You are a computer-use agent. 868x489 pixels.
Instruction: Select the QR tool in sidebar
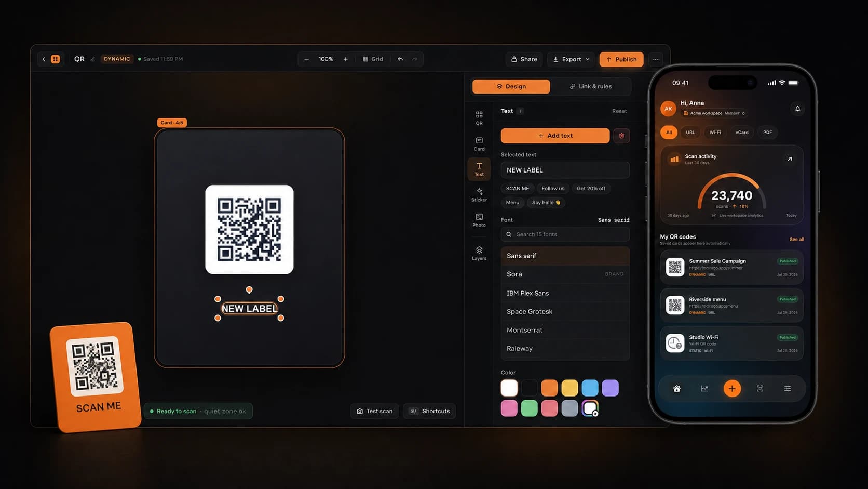click(479, 118)
